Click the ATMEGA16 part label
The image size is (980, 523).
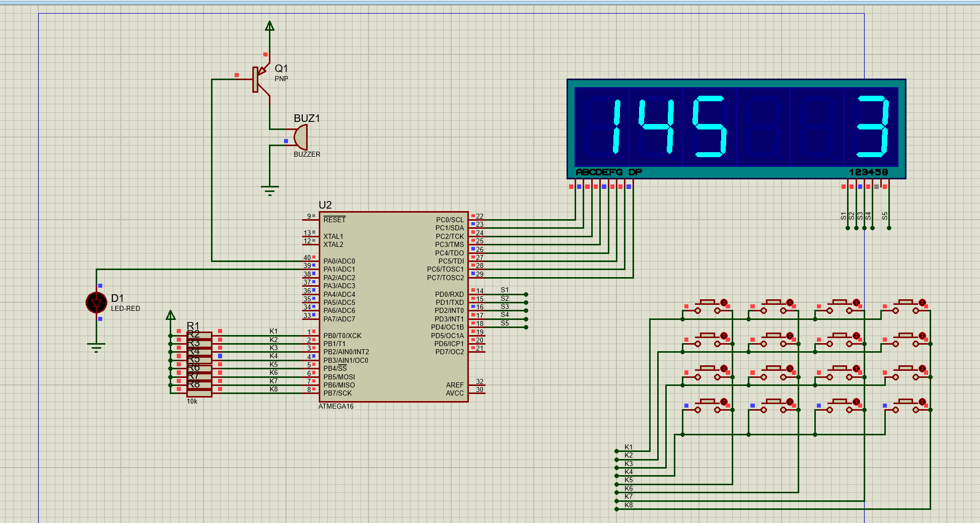pyautogui.click(x=336, y=406)
